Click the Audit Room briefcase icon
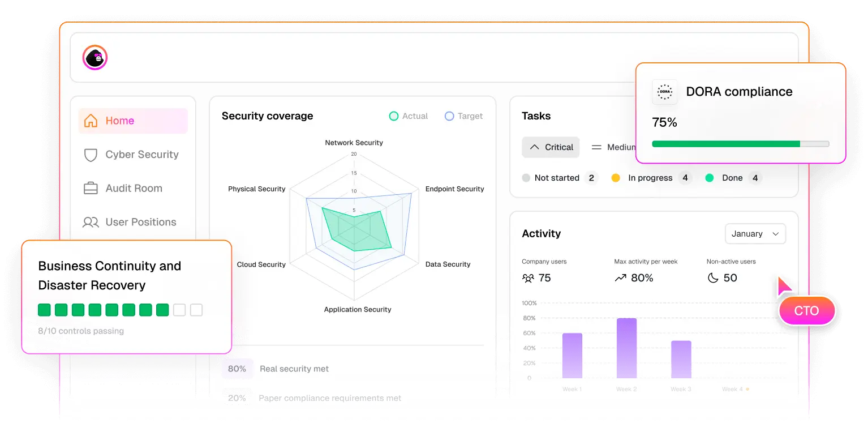 [x=91, y=189]
